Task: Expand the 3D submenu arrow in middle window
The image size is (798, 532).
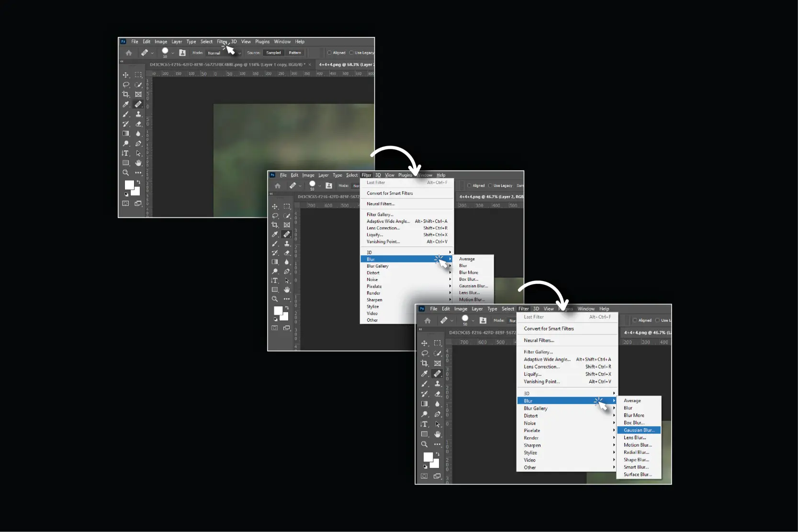Action: (450, 252)
